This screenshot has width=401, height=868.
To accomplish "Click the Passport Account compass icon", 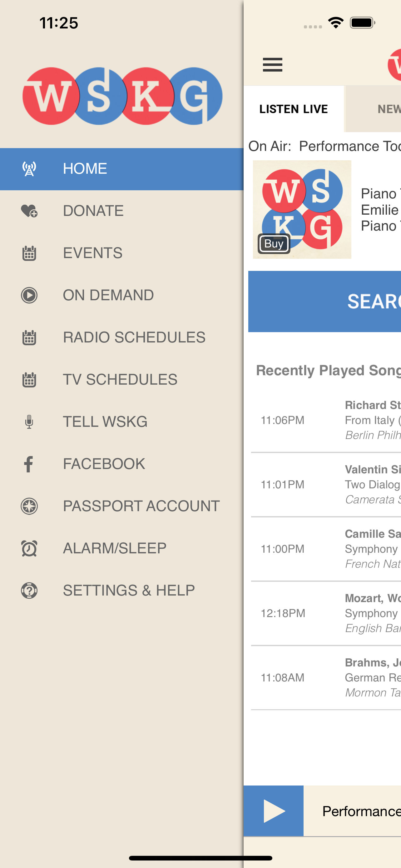I will (29, 506).
